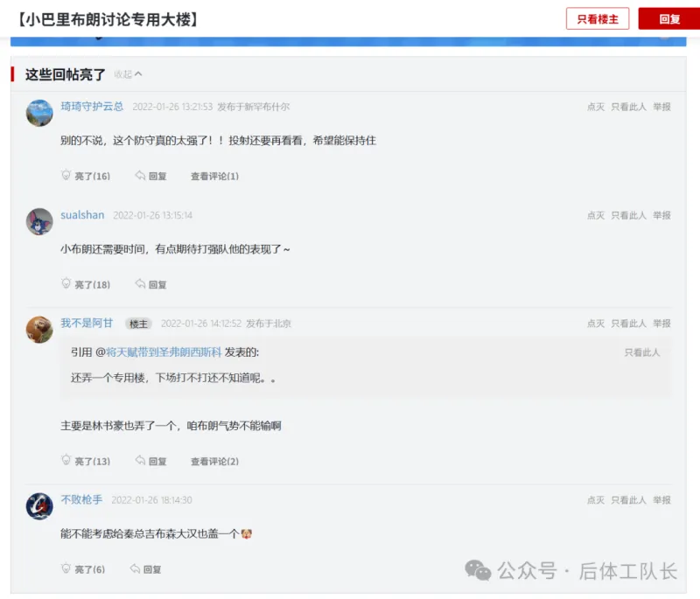Open username link sualshan
The height and width of the screenshot is (599, 700).
[x=82, y=215]
